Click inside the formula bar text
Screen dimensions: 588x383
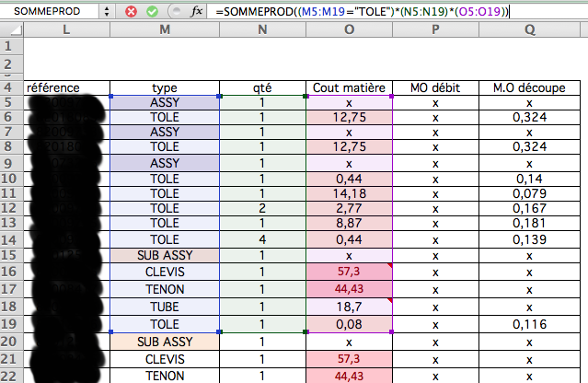362,12
